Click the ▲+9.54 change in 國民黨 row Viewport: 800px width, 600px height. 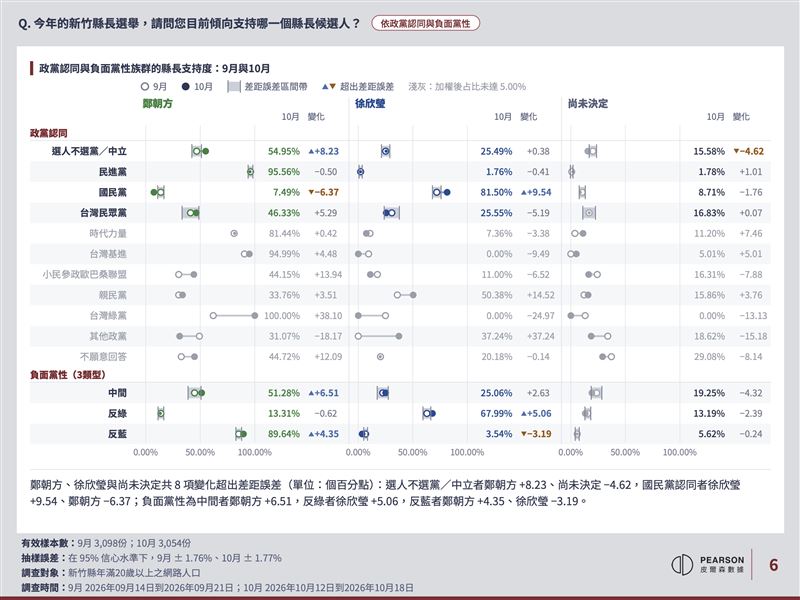pos(536,192)
